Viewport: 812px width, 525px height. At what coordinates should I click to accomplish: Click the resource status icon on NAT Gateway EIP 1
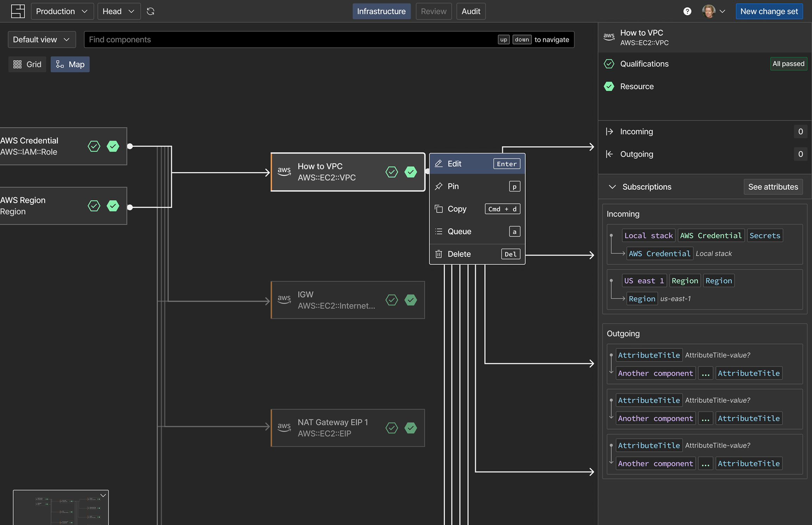(x=411, y=428)
